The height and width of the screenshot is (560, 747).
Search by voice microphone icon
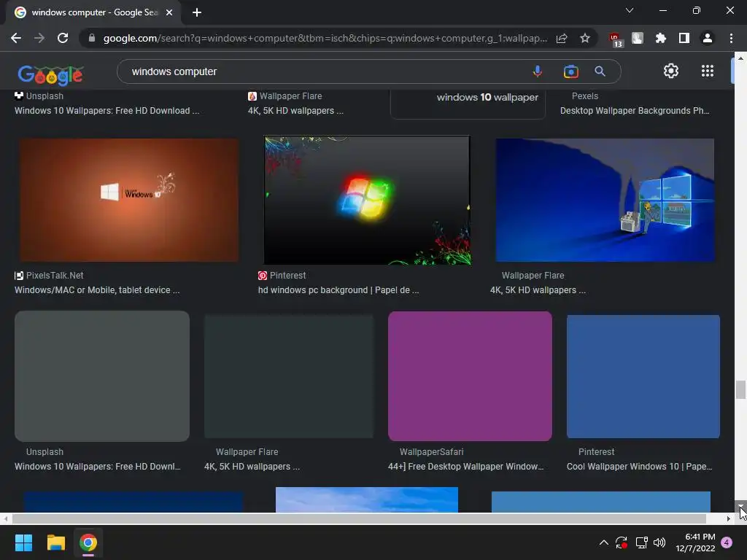[x=538, y=71]
